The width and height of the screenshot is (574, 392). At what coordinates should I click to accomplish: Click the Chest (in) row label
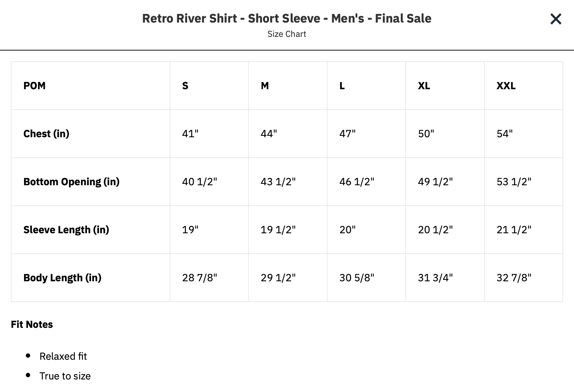(x=46, y=134)
